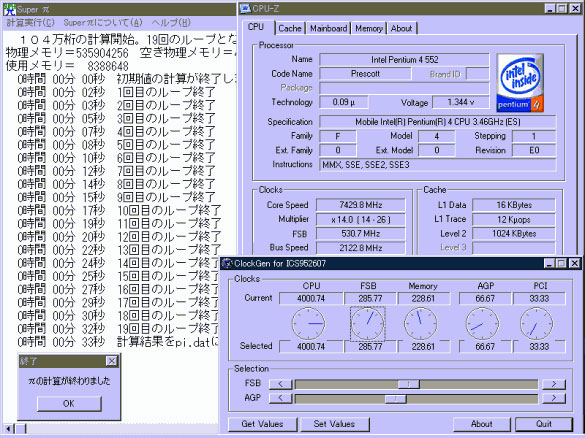
Task: Select the CPU tab in CPU-Z
Action: click(x=256, y=27)
